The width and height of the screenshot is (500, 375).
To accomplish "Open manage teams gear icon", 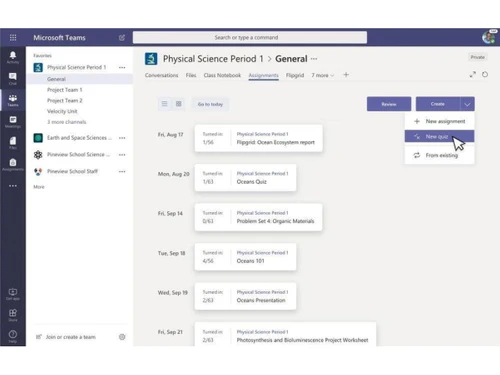I will point(122,337).
